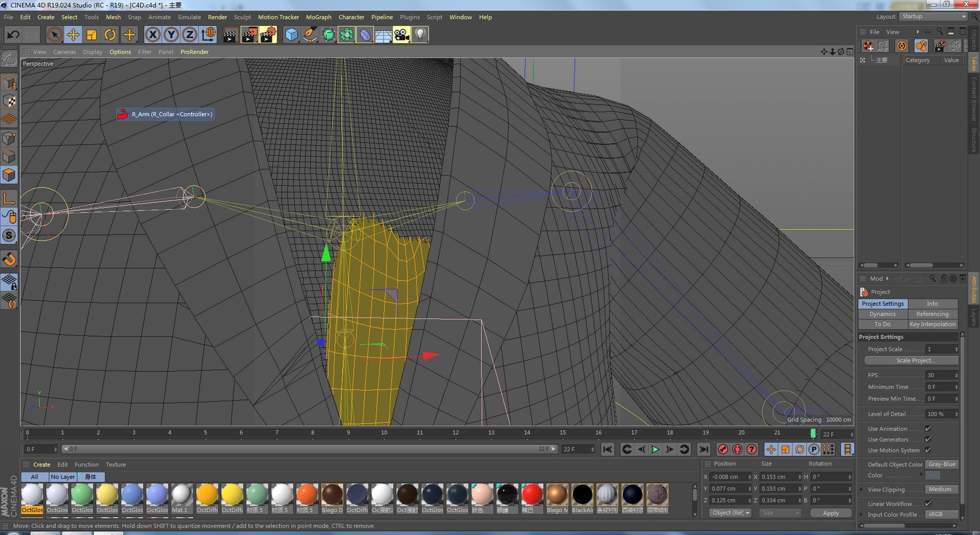Screen dimensions: 980x535
Task: Click the No Layer filter button
Action: [x=63, y=477]
